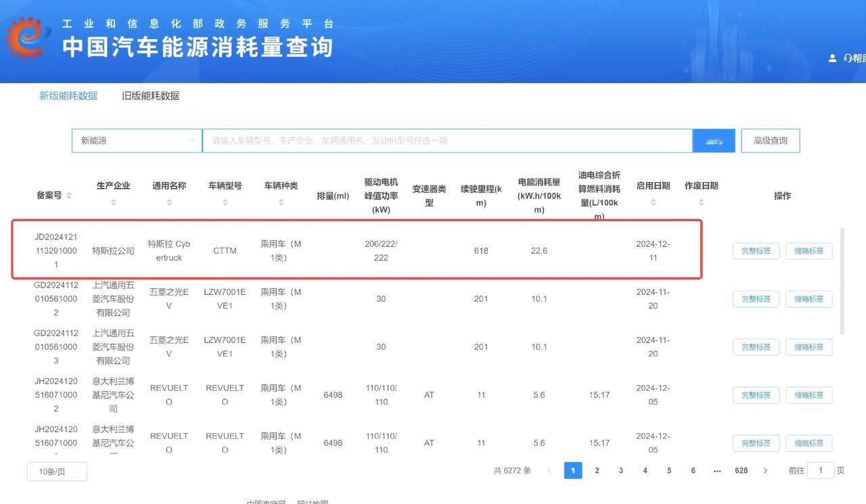Open the 10条/页 page size dropdown

(x=57, y=472)
